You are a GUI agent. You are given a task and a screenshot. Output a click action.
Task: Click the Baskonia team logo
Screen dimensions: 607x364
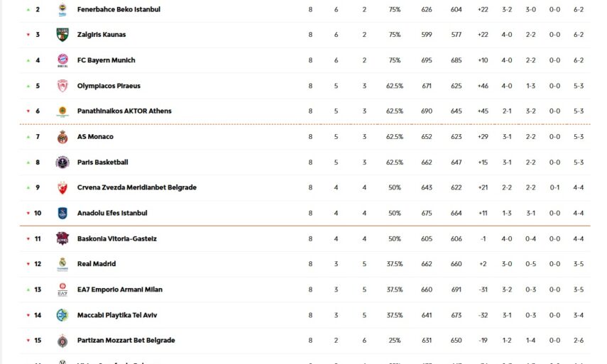click(62, 238)
